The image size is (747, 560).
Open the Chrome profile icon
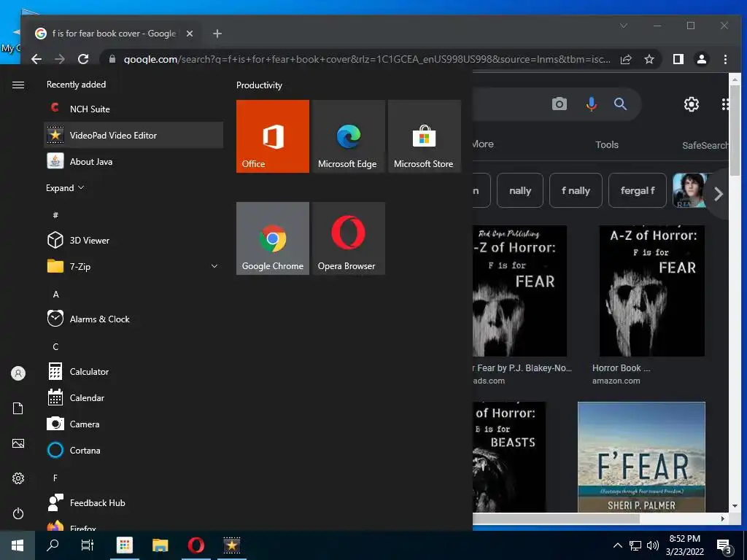(701, 59)
